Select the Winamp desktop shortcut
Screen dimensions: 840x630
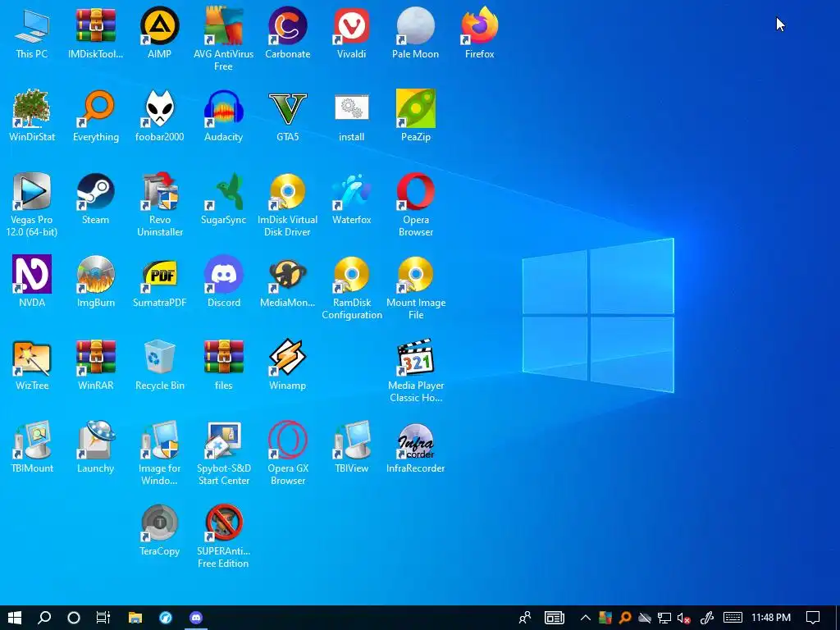(x=288, y=365)
